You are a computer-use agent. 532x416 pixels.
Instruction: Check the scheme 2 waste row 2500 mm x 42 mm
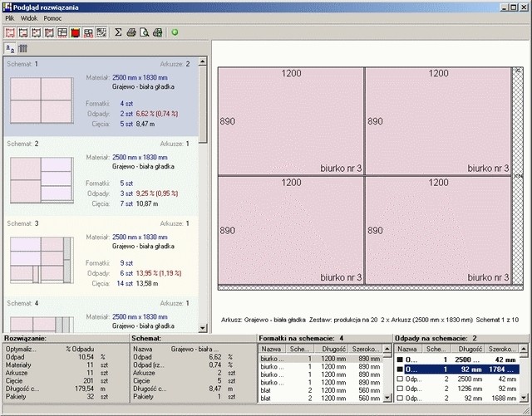(x=400, y=379)
